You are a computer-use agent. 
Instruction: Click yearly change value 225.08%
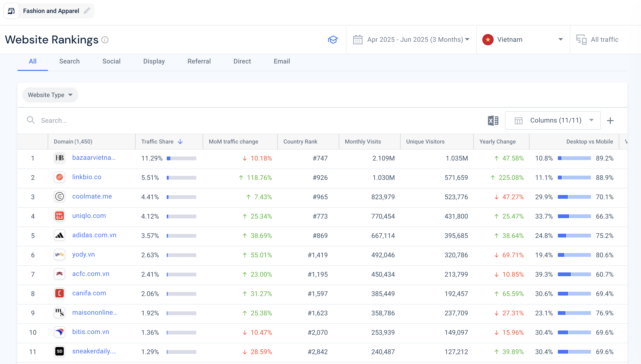511,178
